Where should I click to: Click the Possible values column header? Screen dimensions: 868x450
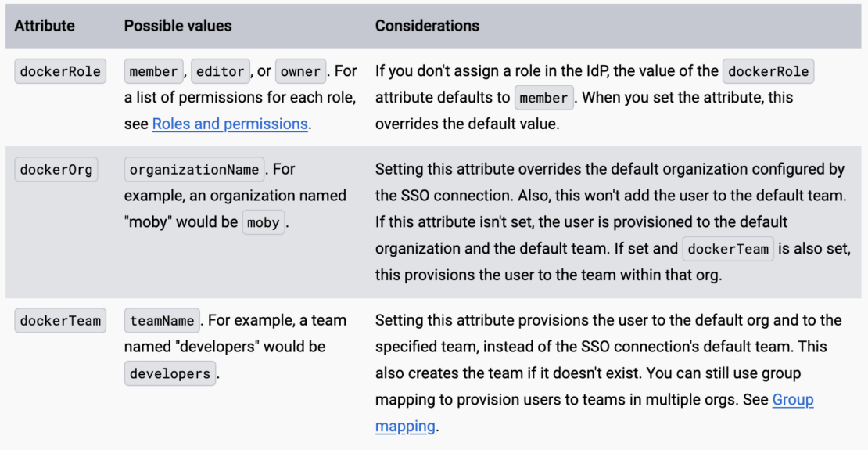point(178,26)
